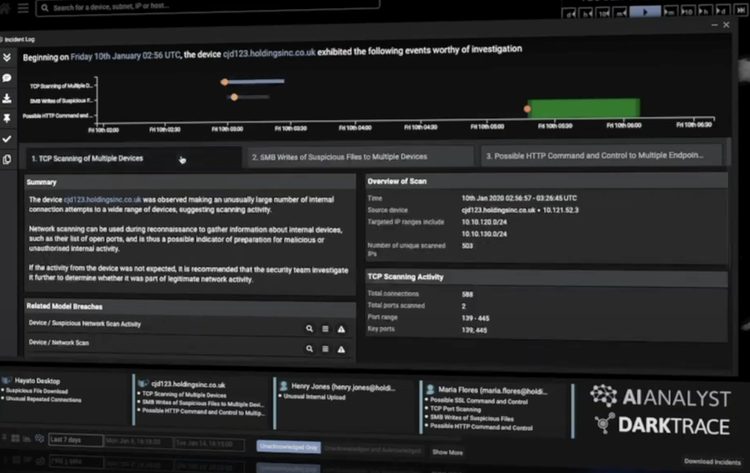Click the green HTTP Command and Control timeline bar
The image size is (750, 473).
584,108
